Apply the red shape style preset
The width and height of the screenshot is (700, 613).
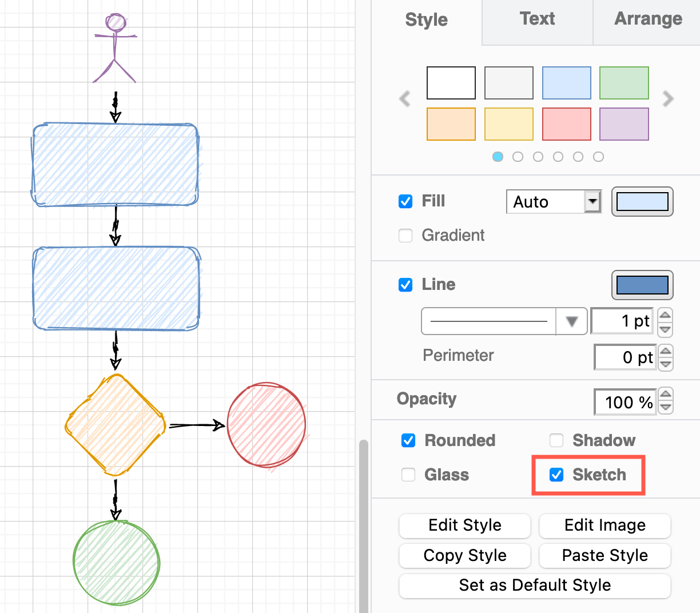click(566, 124)
